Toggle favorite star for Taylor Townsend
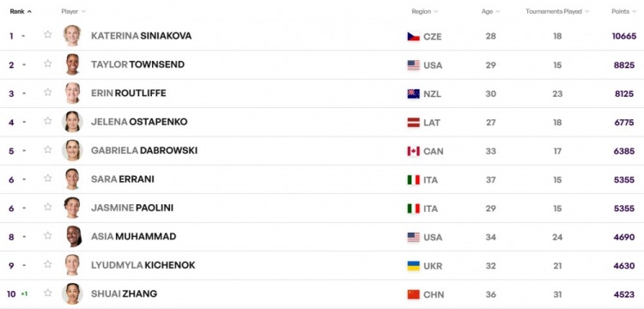 pyautogui.click(x=48, y=64)
